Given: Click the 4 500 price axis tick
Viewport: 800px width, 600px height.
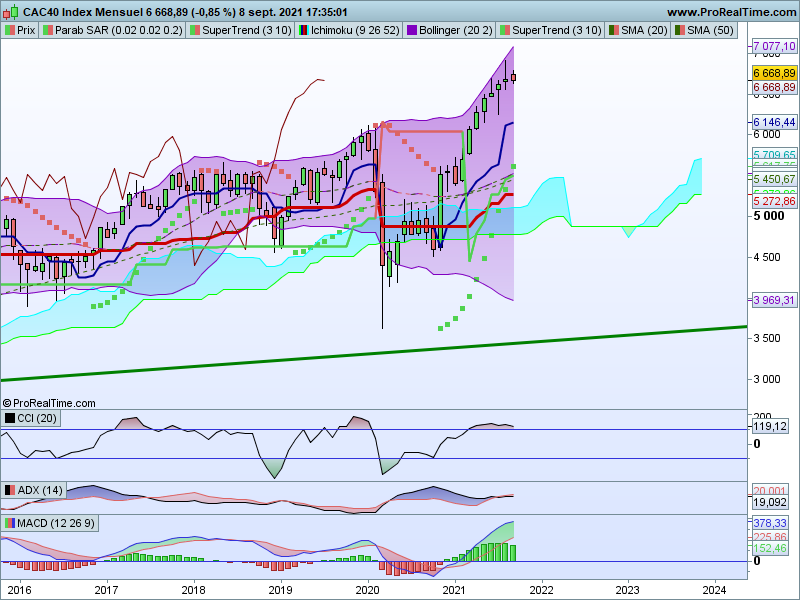Looking at the screenshot, I should point(767,257).
